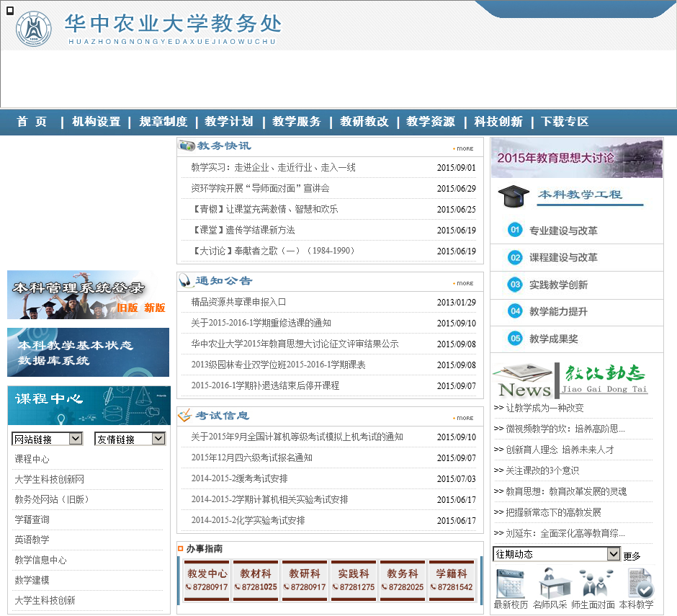Open notice 精品资源共享课申报入口
The image size is (677, 616).
[x=239, y=303]
